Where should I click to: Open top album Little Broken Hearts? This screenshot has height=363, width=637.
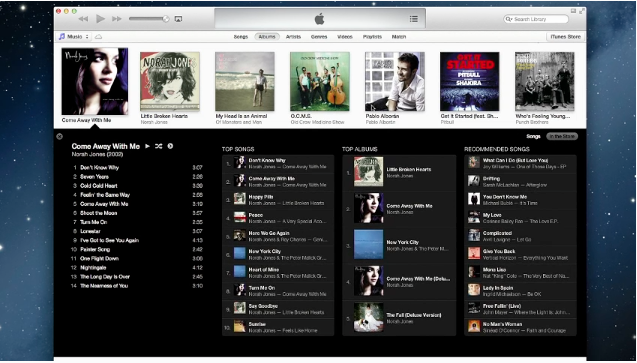tap(399, 173)
